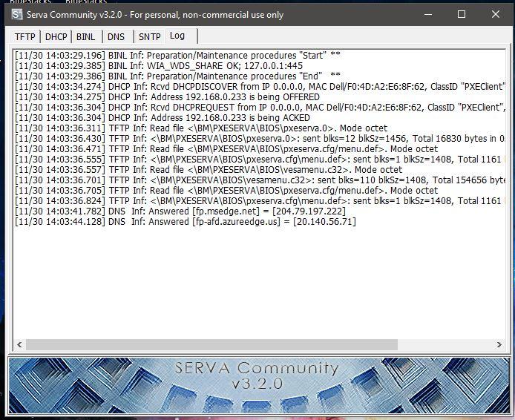Select the 'vesamenu.c32>. Mode octet' log line
Screen dimensions: 515x420
(x=209, y=170)
